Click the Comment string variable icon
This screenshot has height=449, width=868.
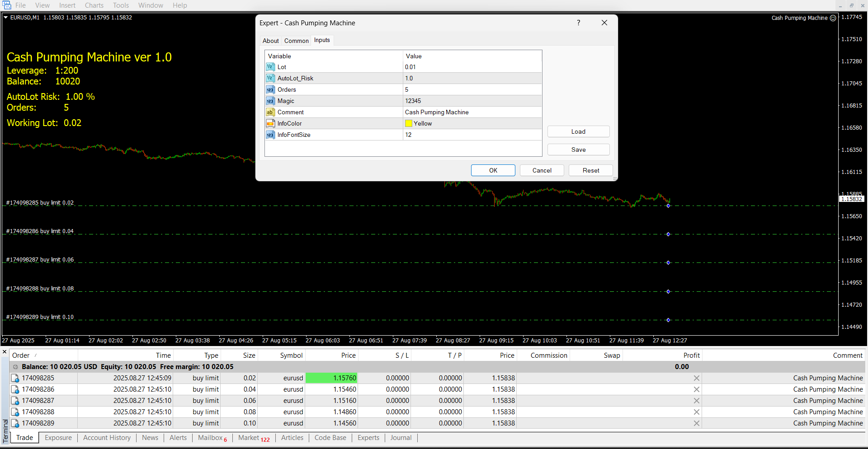[270, 112]
